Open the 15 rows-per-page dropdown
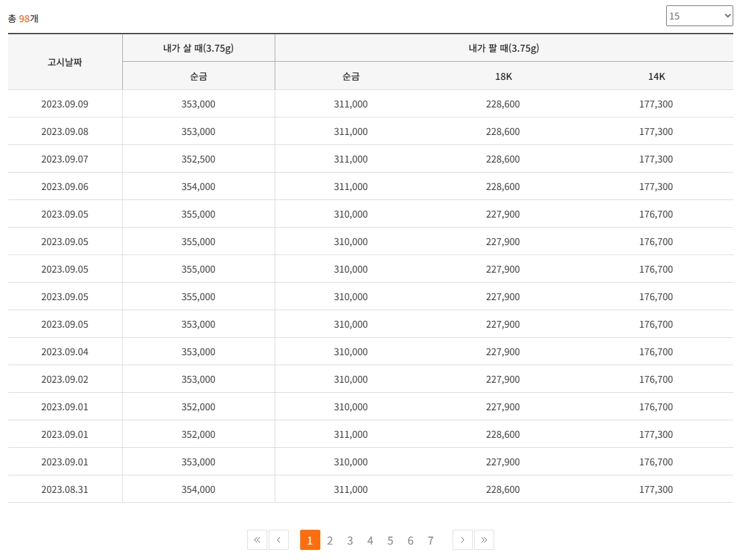Viewport: 742px width, 560px height. [699, 16]
